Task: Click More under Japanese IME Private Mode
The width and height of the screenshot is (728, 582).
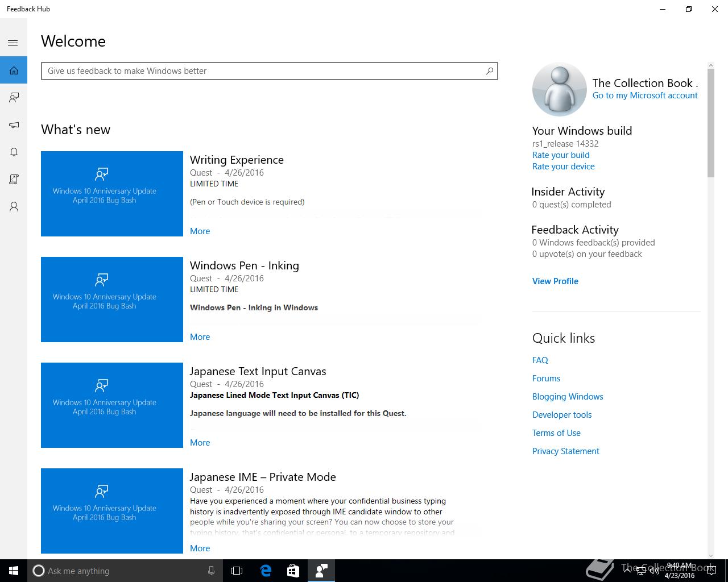Action: point(200,548)
